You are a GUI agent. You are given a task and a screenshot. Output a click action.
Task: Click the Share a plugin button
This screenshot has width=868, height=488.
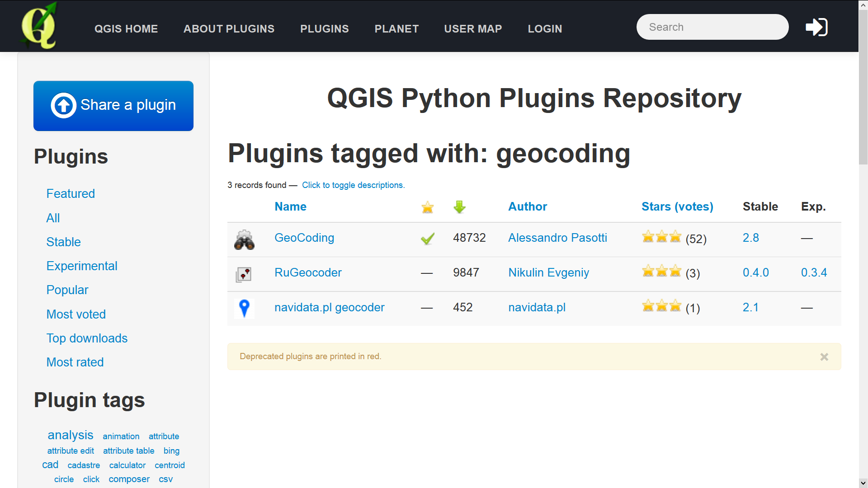pos(113,106)
